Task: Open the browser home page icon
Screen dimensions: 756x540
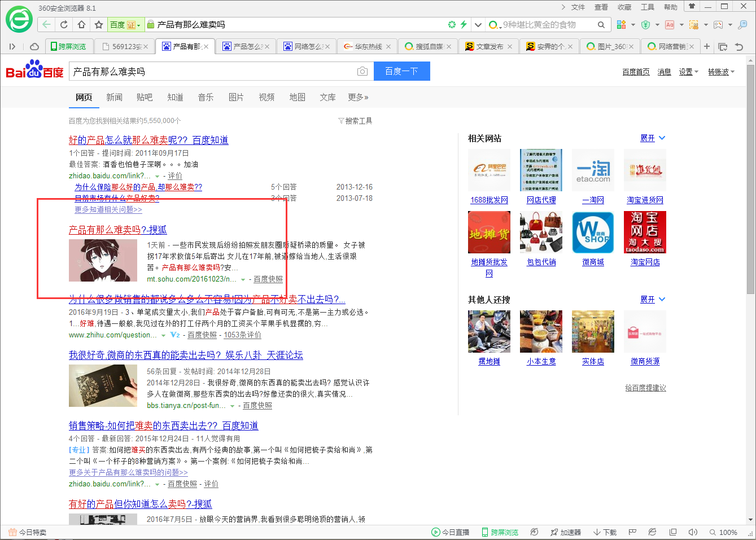Action: tap(81, 24)
